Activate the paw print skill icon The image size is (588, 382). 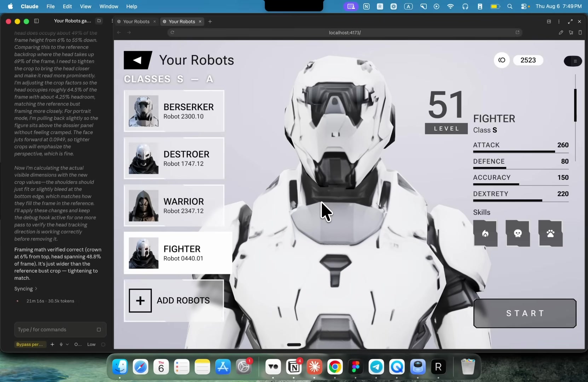pyautogui.click(x=550, y=233)
